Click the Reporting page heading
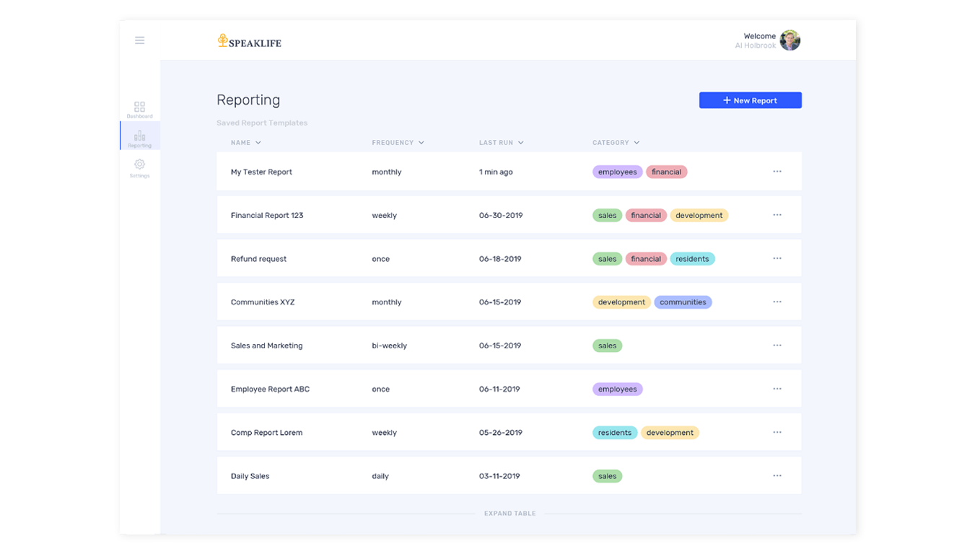This screenshot has height=554, width=980. [x=248, y=100]
